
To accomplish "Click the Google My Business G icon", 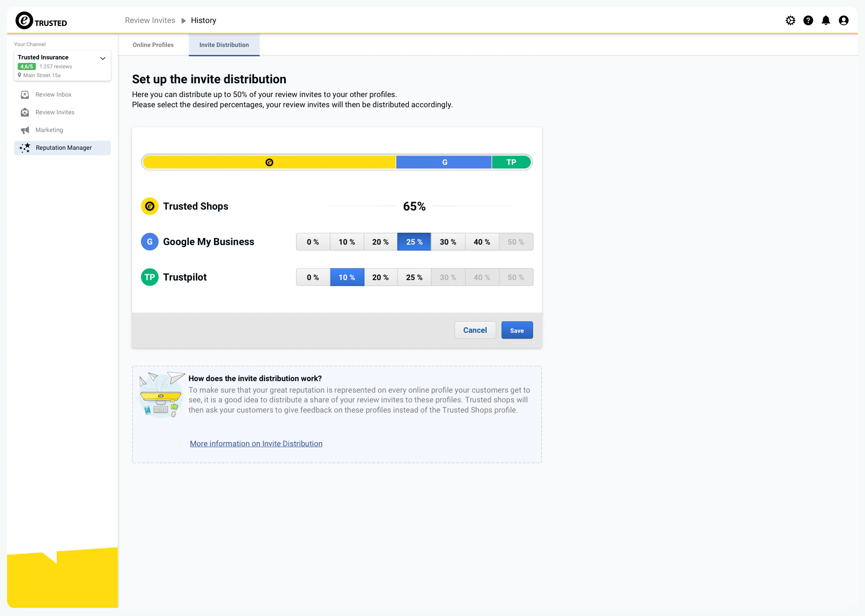I will pos(149,242).
